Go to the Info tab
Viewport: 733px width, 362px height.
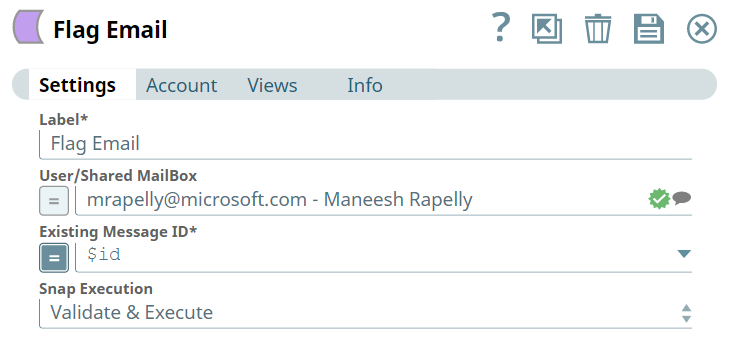pyautogui.click(x=365, y=85)
